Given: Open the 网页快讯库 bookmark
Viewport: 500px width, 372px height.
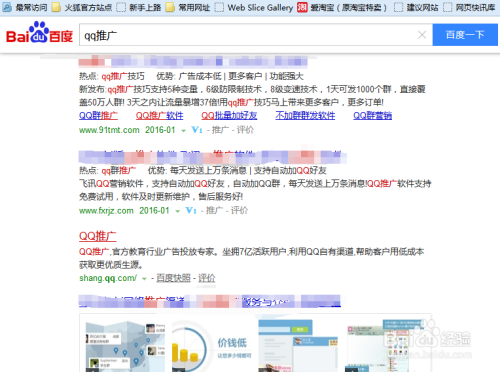Looking at the screenshot, I should (x=469, y=7).
